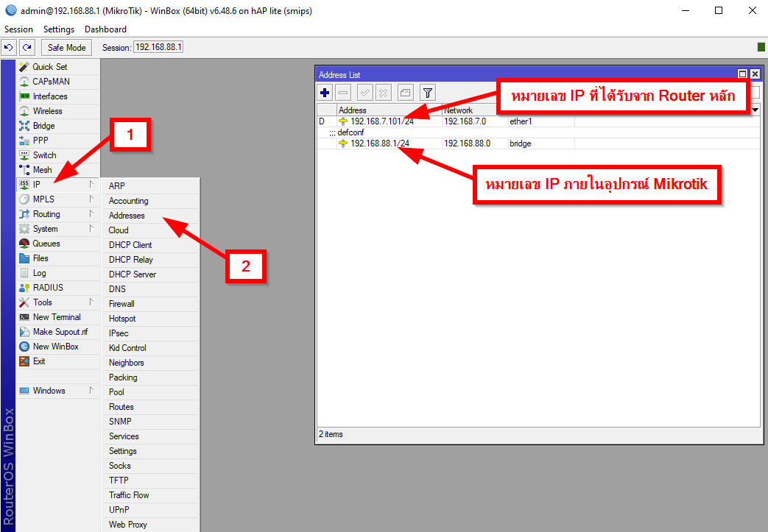Click the Undo arrow icon
The image size is (768, 532).
pyautogui.click(x=9, y=48)
